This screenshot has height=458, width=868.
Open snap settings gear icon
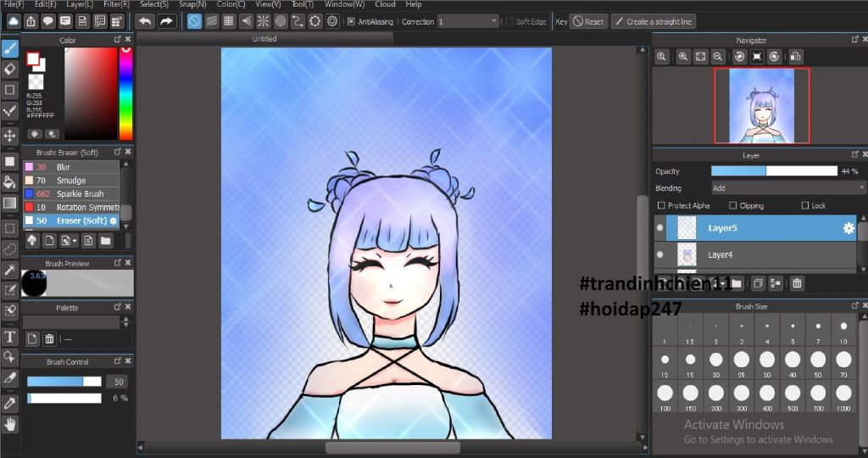(x=332, y=21)
